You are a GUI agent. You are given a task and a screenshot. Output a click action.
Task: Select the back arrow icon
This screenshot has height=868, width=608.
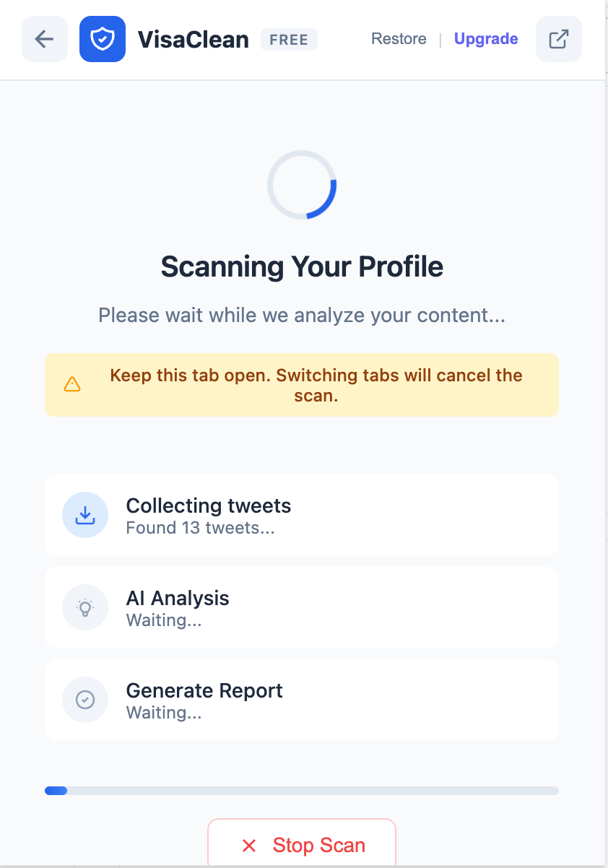44,39
